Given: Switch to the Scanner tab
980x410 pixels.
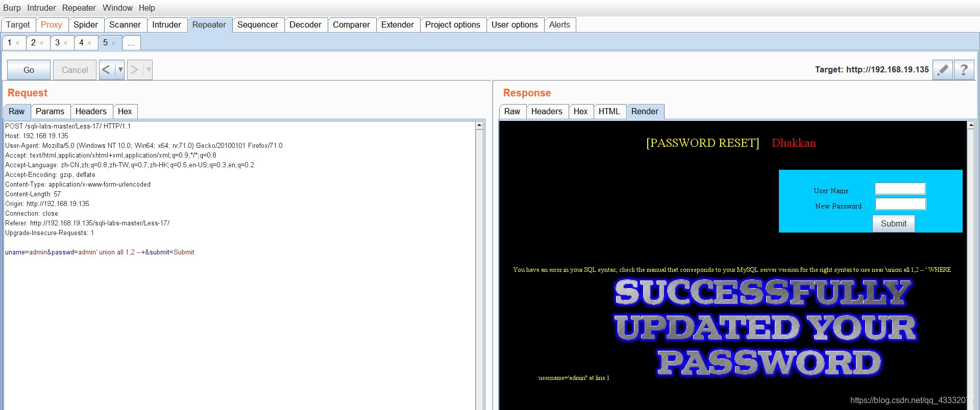Looking at the screenshot, I should pyautogui.click(x=125, y=24).
